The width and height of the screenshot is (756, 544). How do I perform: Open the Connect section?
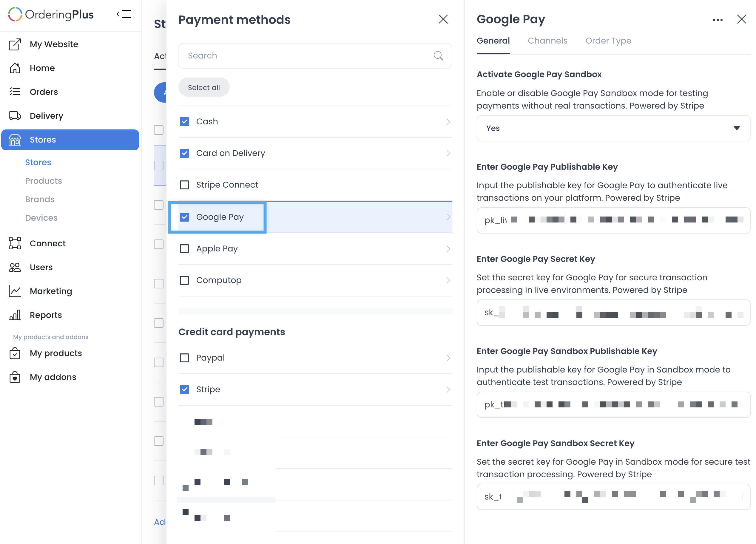coord(48,243)
